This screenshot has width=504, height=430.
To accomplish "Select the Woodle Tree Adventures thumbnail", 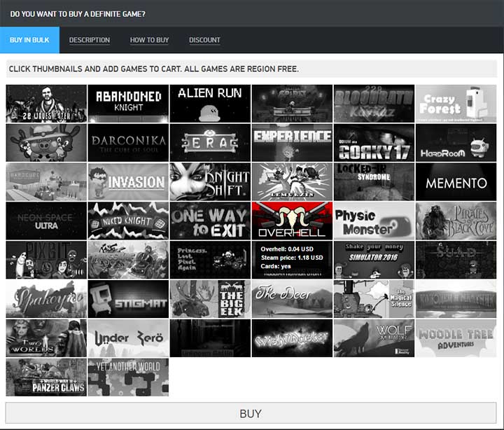I will [456, 338].
